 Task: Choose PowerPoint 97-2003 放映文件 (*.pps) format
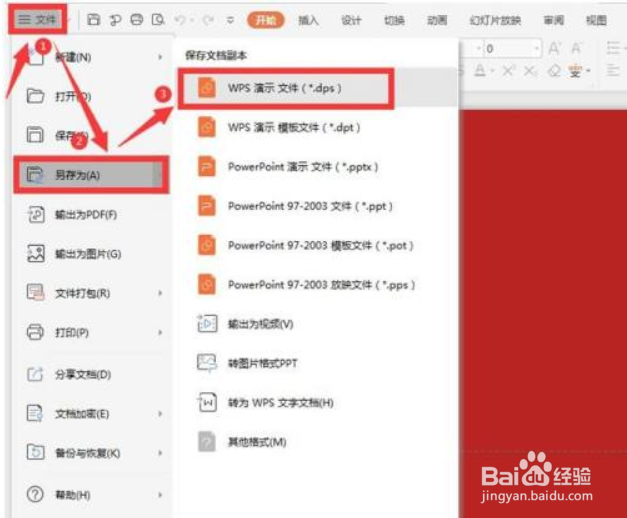pos(317,285)
